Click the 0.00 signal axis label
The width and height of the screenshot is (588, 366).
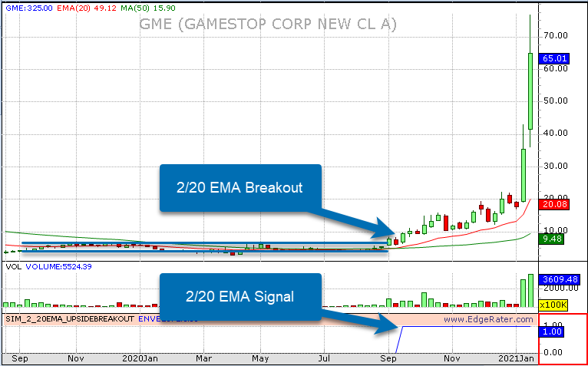[553, 352]
